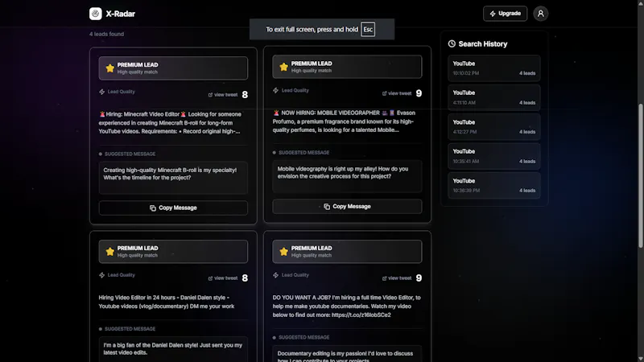Click the 'DO YOU WANT A JOB?' tweet text
Viewport: 644px width, 362px height.
coord(347,306)
